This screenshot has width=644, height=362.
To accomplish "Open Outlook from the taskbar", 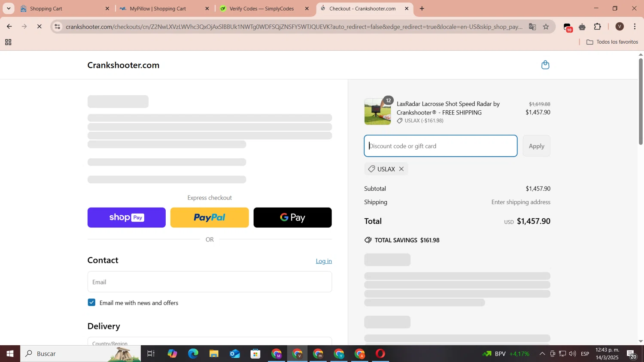I will coord(235,354).
